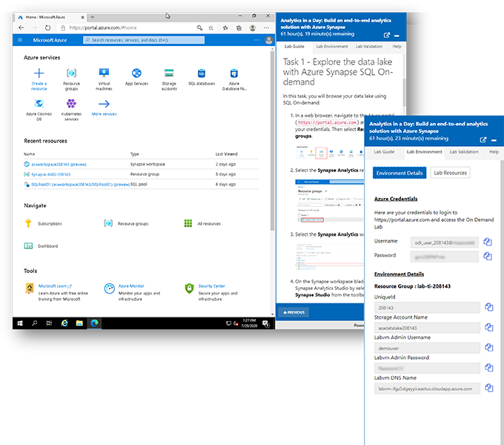This screenshot has height=445, width=504.
Task: Open SQL databases service
Action: point(202,73)
